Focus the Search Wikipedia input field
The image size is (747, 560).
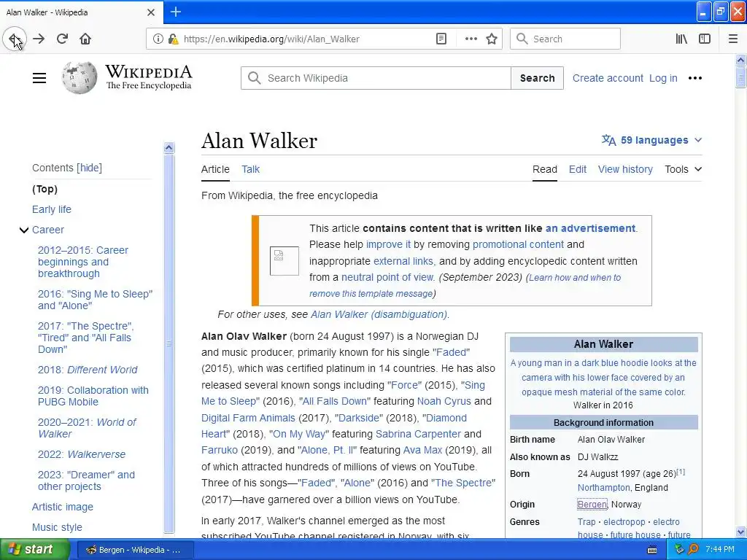[x=376, y=78]
